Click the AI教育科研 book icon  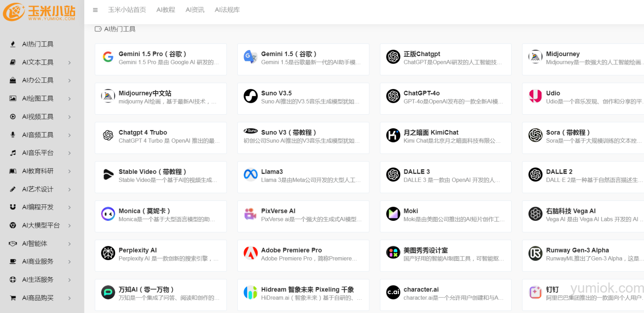[x=13, y=171]
